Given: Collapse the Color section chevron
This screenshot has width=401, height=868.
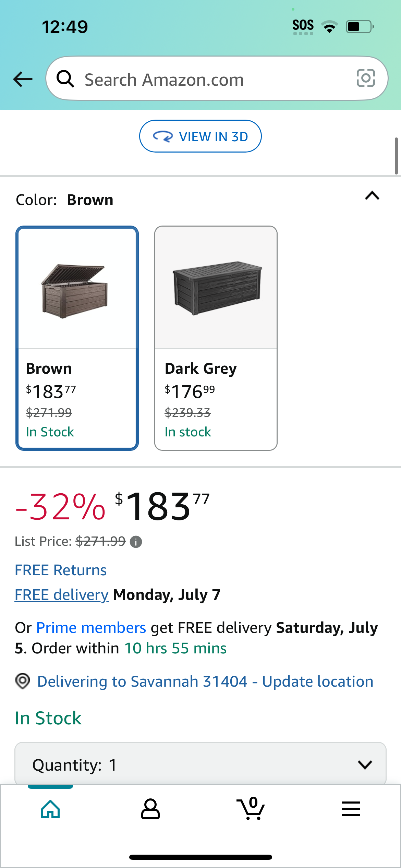Looking at the screenshot, I should pos(372,196).
